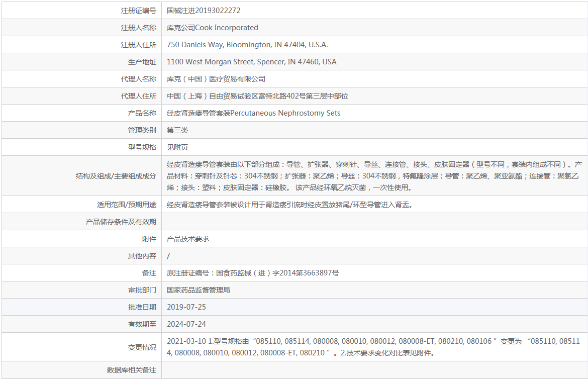Select registration number 国械注进20193022272

204,11
